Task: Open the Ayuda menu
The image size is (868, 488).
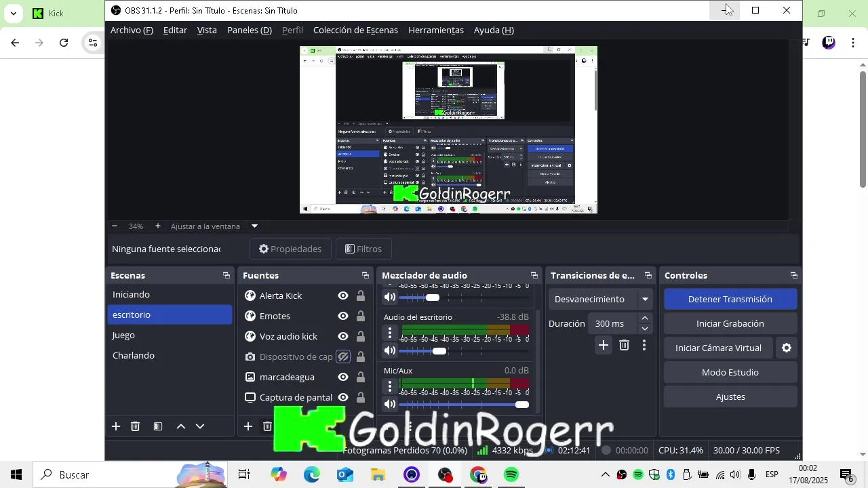Action: tap(494, 30)
